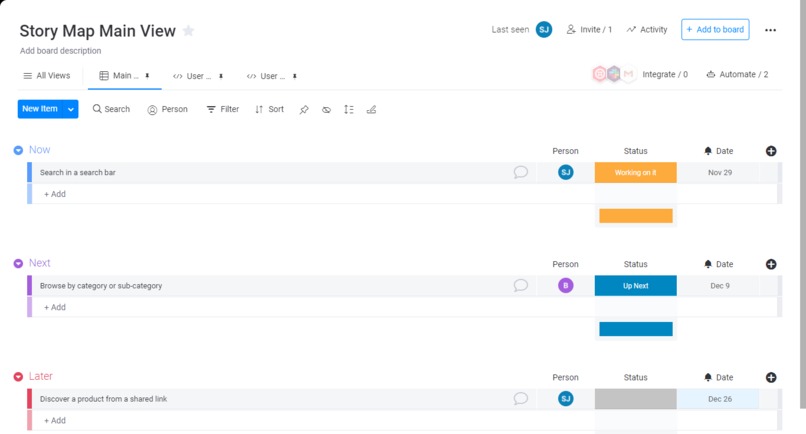Click + Add in the Next group
This screenshot has width=806, height=434.
(54, 307)
